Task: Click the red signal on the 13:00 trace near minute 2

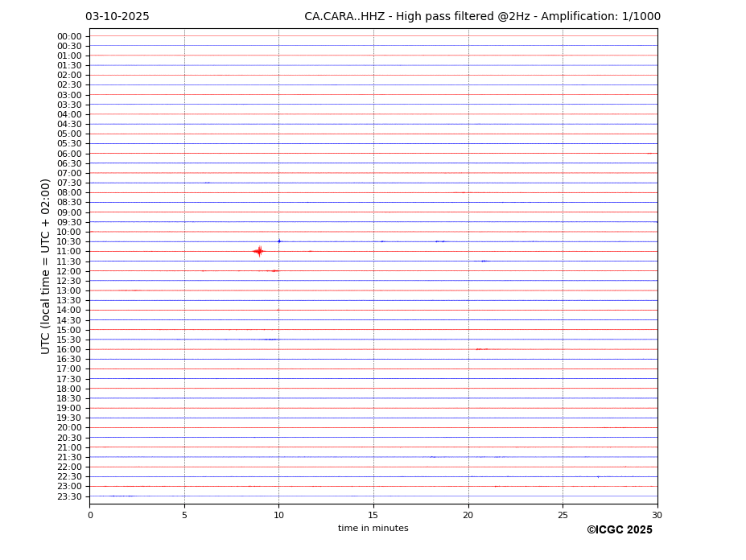Action: point(129,290)
